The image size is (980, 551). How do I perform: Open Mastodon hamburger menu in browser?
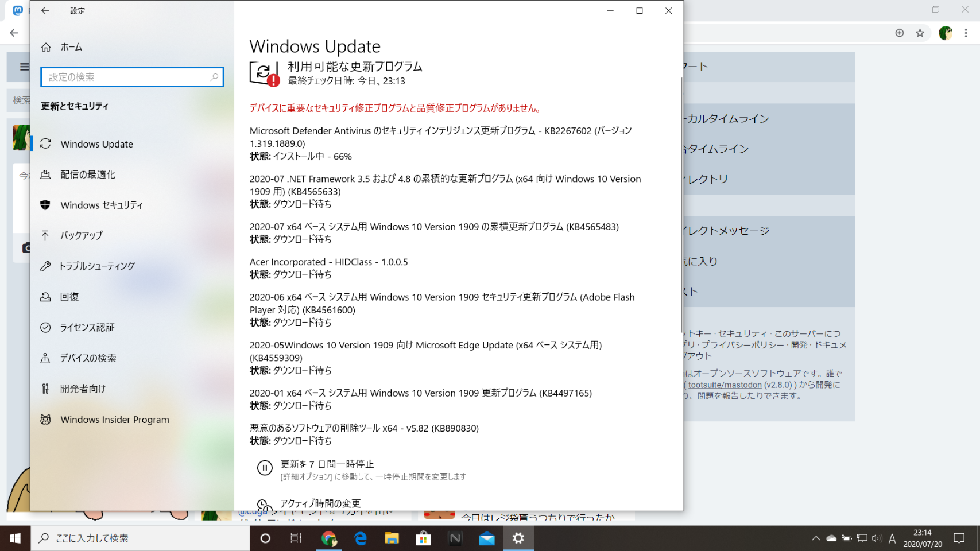[x=24, y=67]
